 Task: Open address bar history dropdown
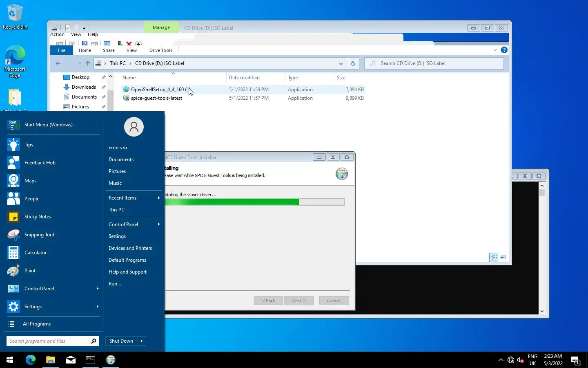pos(341,63)
